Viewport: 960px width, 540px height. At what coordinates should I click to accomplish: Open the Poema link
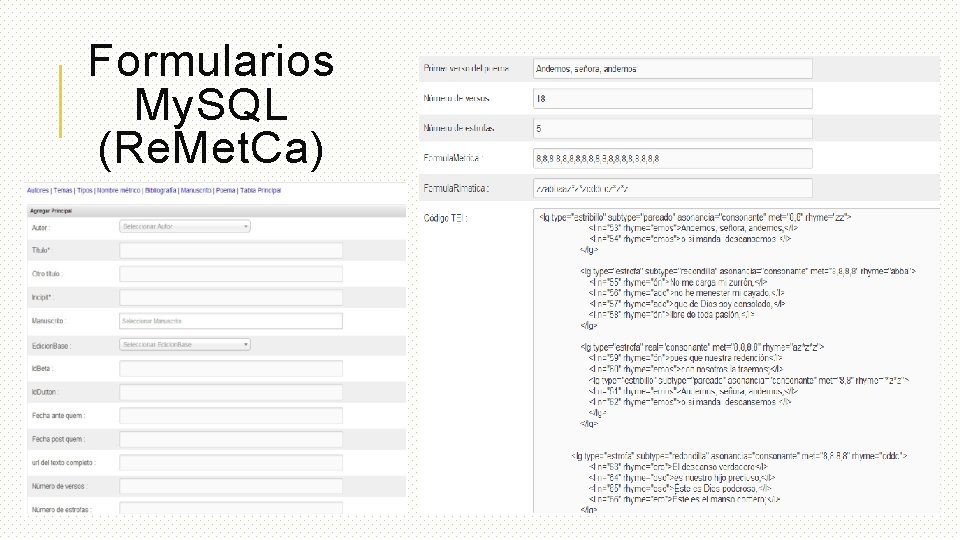pyautogui.click(x=225, y=190)
